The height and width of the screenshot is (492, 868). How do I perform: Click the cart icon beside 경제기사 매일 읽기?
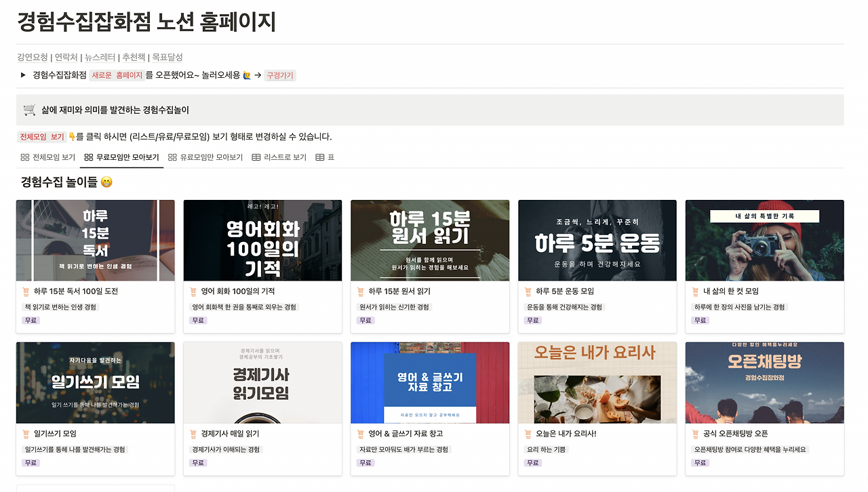pyautogui.click(x=193, y=434)
